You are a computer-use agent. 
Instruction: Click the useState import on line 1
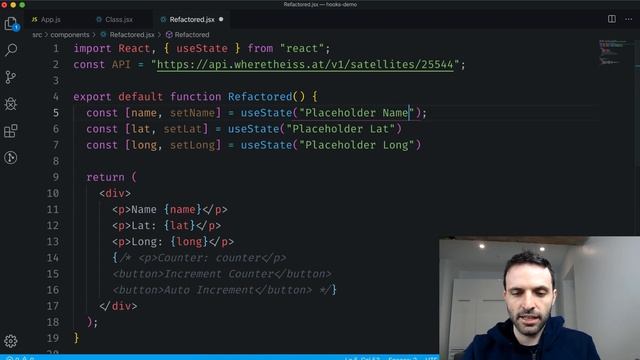(x=202, y=49)
